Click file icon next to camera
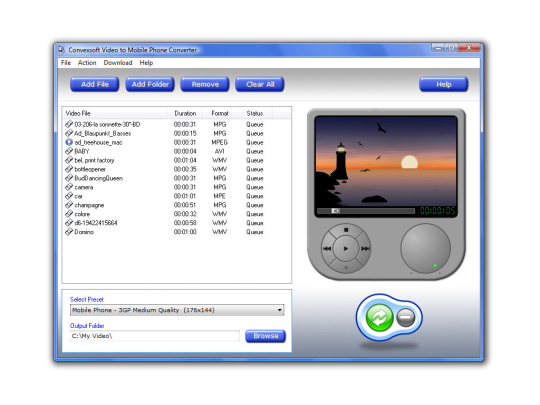 coord(69,187)
